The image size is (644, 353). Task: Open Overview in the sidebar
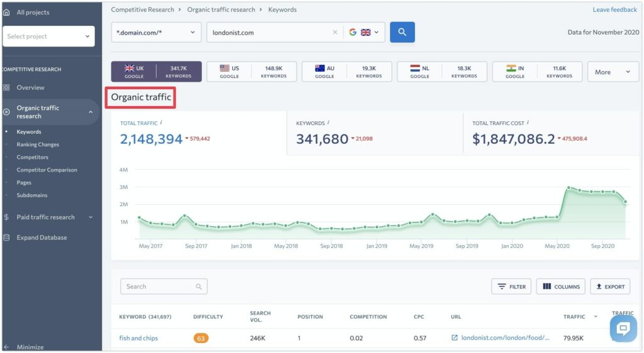[x=30, y=87]
